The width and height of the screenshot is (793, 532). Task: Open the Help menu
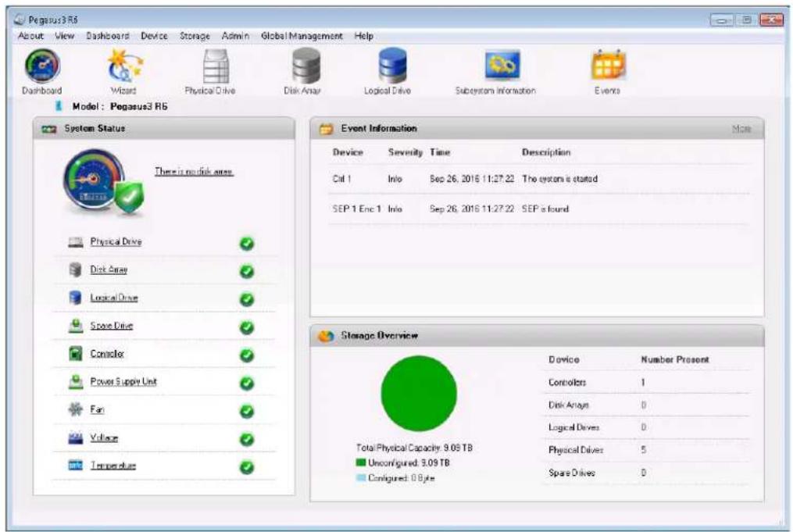[x=363, y=36]
